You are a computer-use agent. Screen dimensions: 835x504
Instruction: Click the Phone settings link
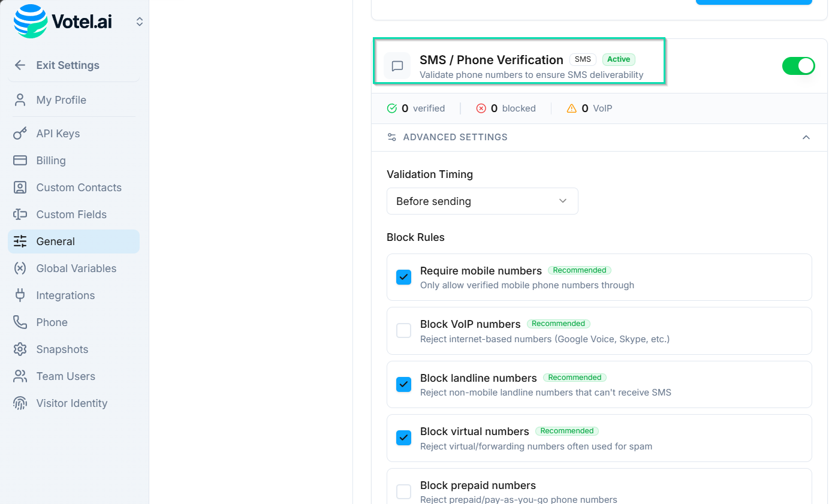[52, 322]
